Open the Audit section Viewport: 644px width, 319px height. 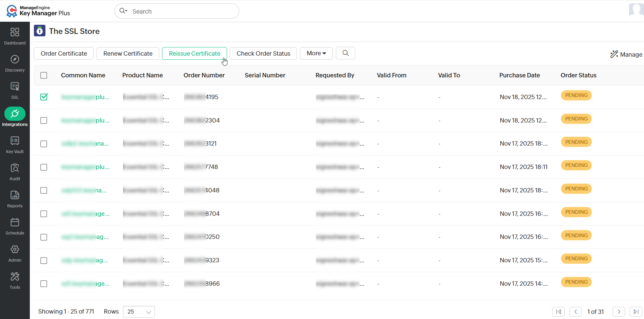[x=15, y=172]
